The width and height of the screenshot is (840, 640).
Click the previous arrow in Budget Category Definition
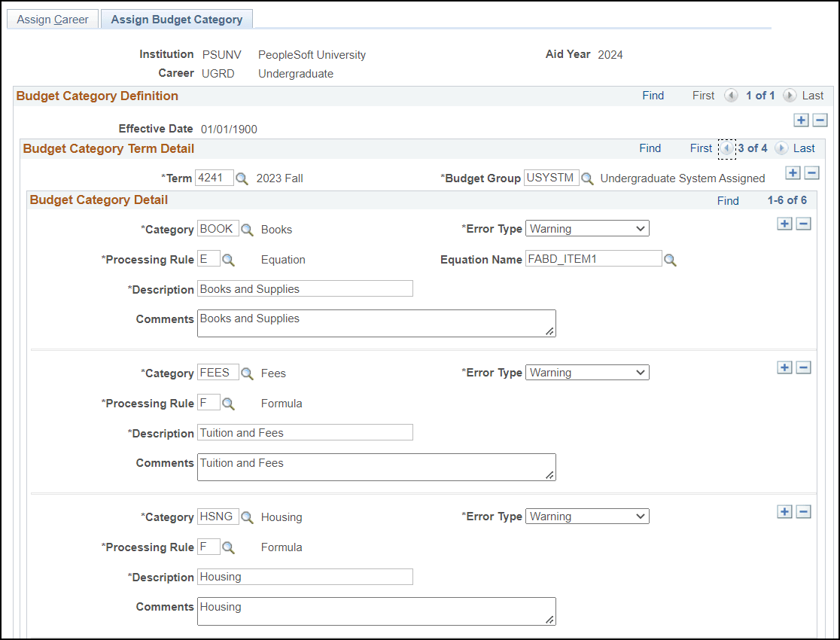(x=731, y=96)
